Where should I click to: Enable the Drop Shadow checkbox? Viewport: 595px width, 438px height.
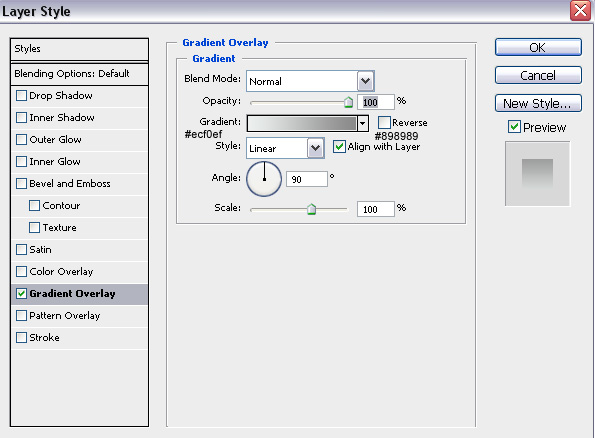21,95
